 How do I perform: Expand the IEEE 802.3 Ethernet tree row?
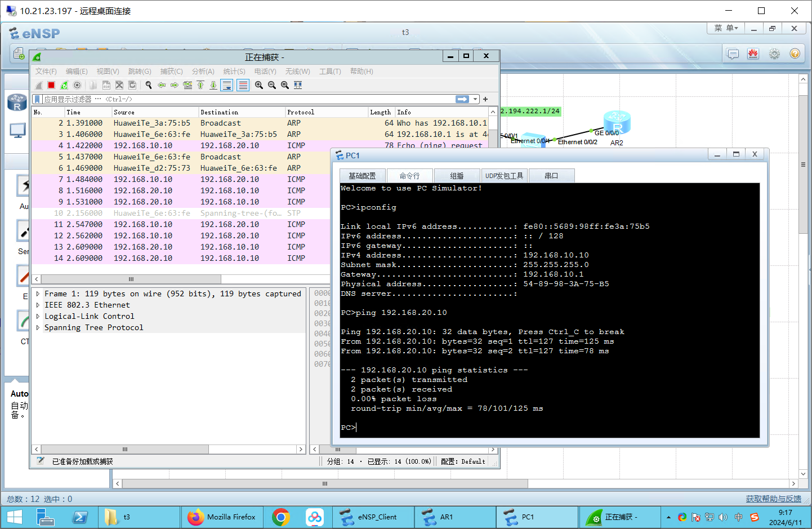[38, 305]
